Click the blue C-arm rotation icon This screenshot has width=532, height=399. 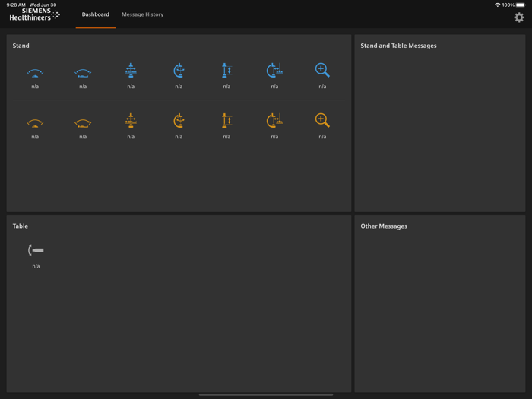[179, 71]
